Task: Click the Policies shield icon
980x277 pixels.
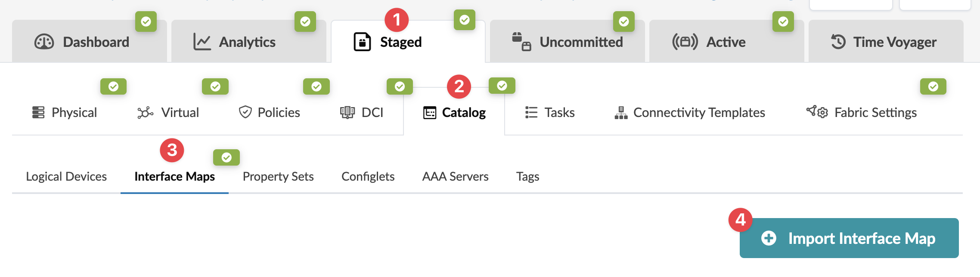Action: (245, 112)
